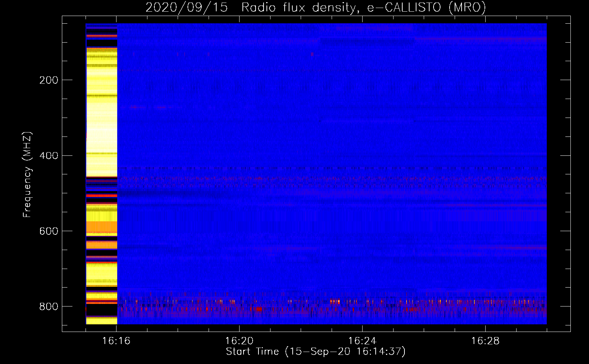The image size is (589, 364).
Task: Click the 200 frequency tick label
Action: [49, 80]
